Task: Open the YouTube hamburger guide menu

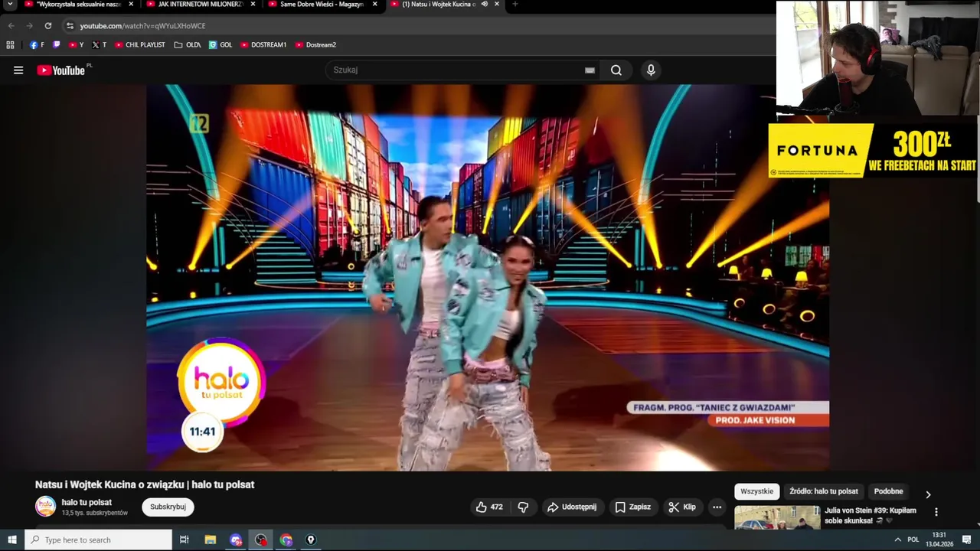Action: [18, 70]
